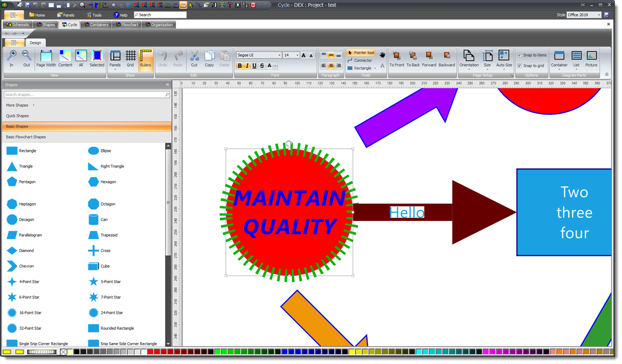Open the Basic Flowchart Shapes category

[86, 137]
